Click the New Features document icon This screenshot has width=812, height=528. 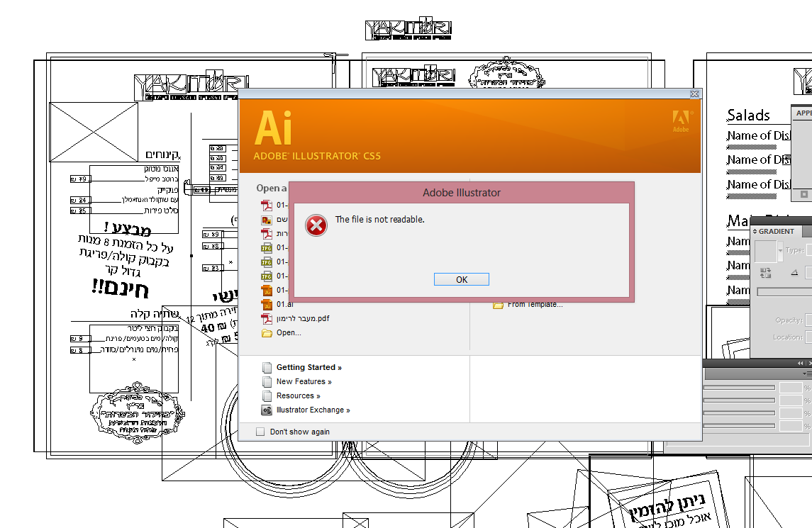click(267, 382)
